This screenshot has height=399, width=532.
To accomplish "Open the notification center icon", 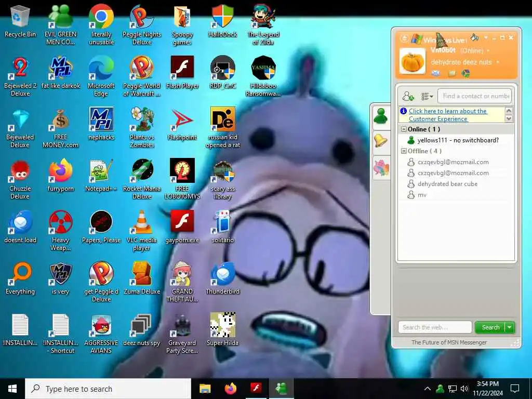I will [x=515, y=389].
